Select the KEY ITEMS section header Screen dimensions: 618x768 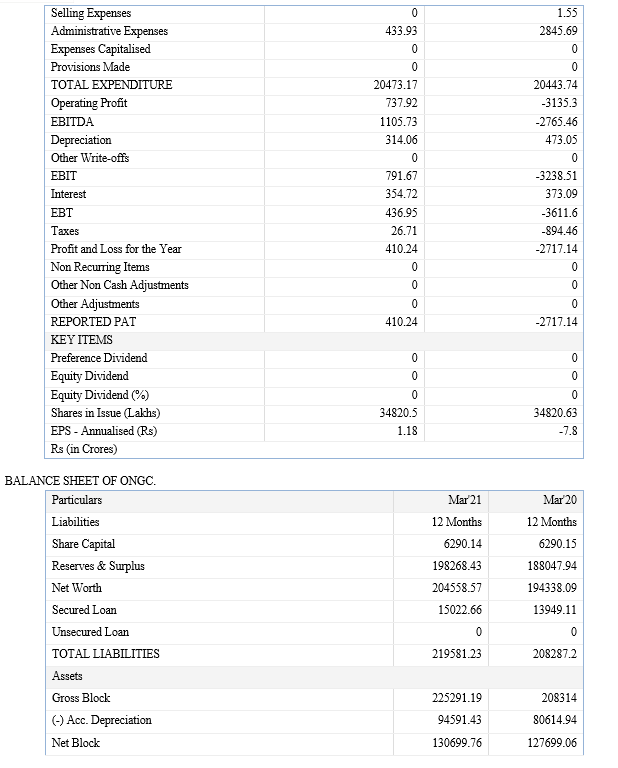(x=82, y=340)
